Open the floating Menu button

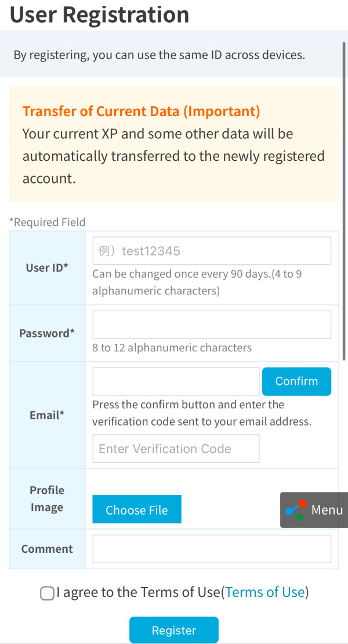[314, 510]
